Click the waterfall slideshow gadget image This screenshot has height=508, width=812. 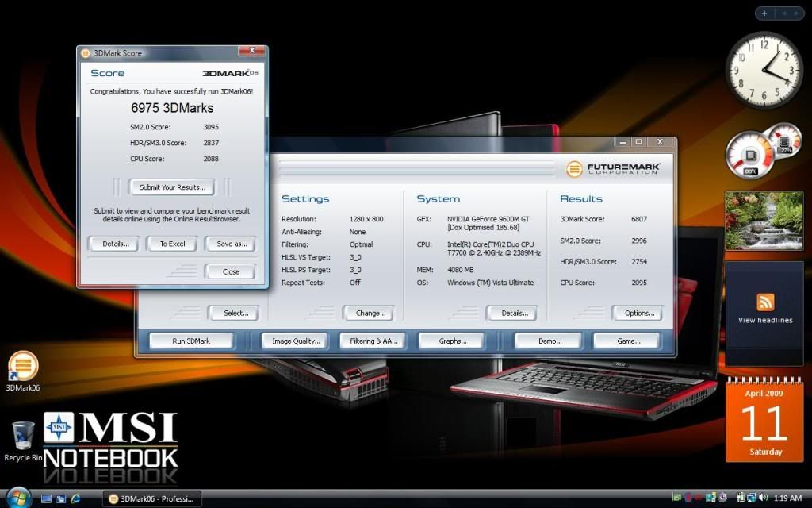point(764,221)
